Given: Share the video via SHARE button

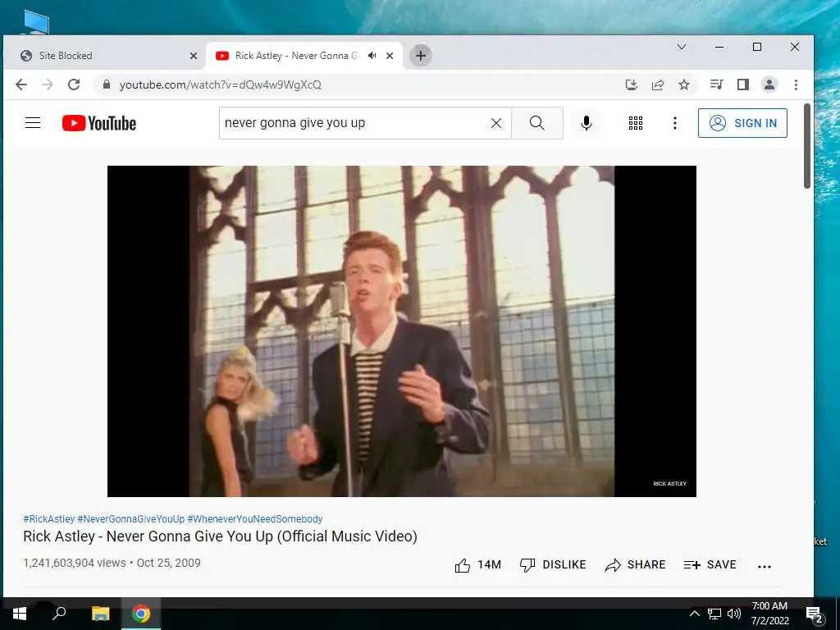Looking at the screenshot, I should tap(636, 564).
